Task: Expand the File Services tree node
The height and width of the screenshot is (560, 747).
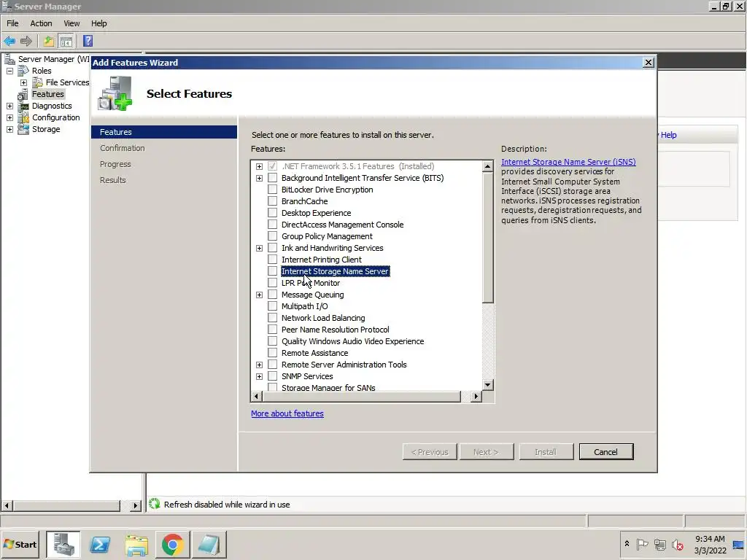Action: pos(23,82)
